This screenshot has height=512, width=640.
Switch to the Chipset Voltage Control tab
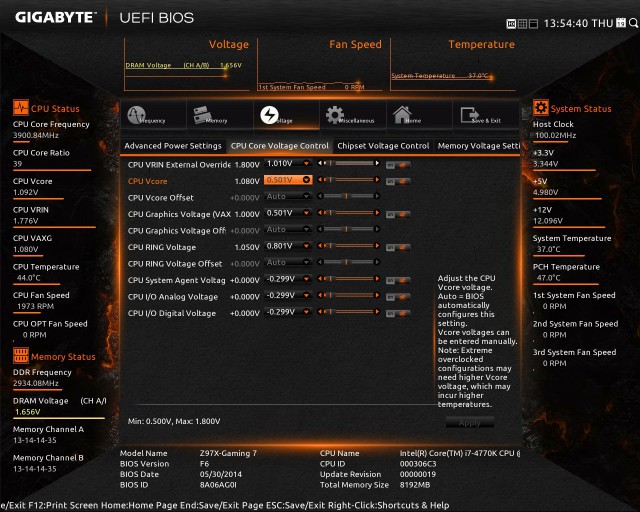[x=383, y=146]
